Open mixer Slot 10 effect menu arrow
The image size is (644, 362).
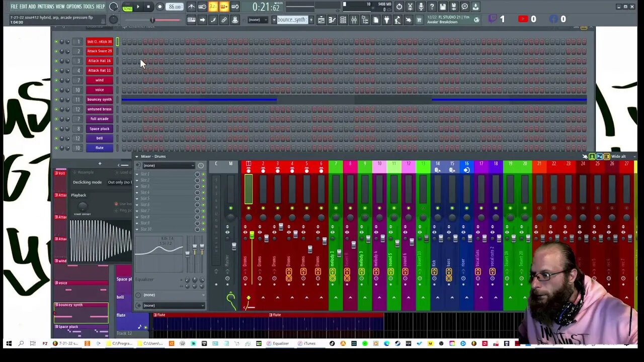pos(137,229)
